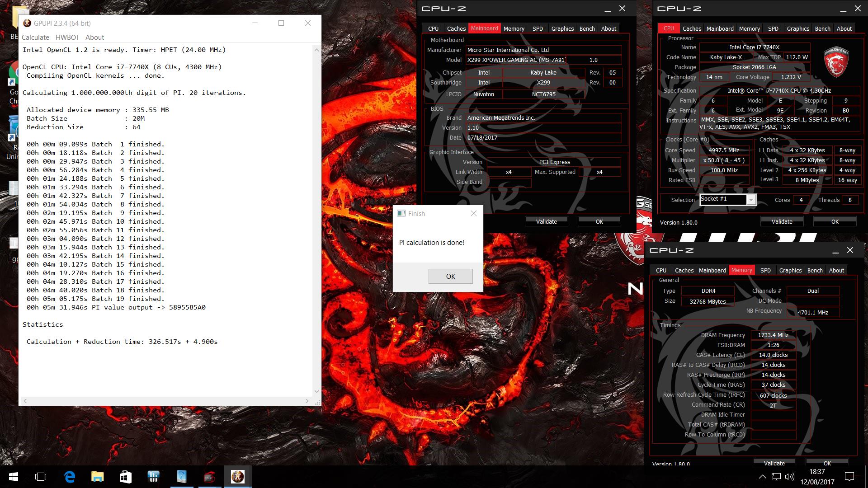Screen dimensions: 868x488
Task: Open About tab in Mainboard window
Action: click(x=609, y=28)
